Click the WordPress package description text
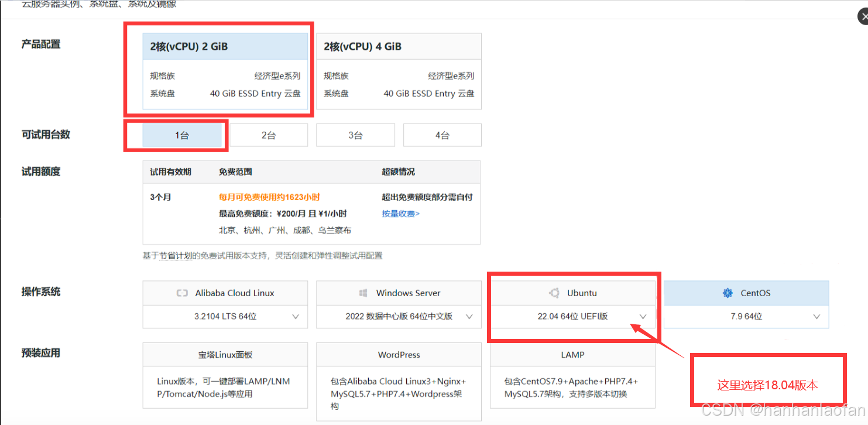Viewport: 868px width, 425px height. point(398,394)
